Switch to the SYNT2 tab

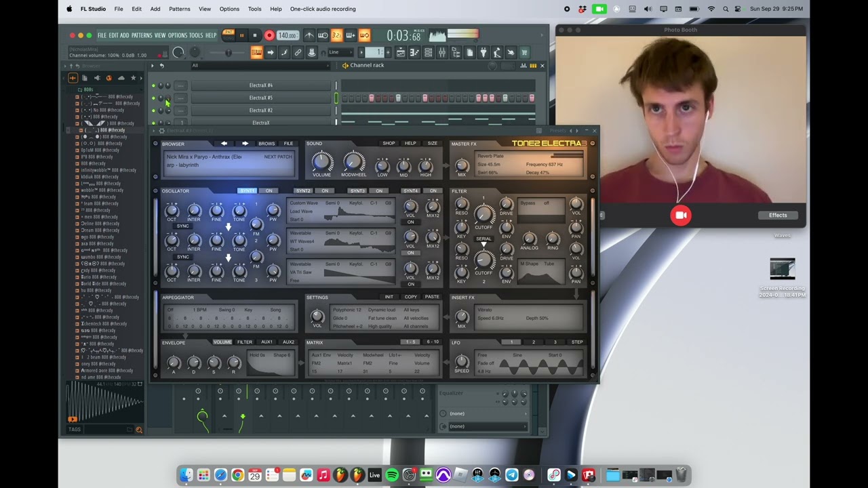[x=303, y=191]
